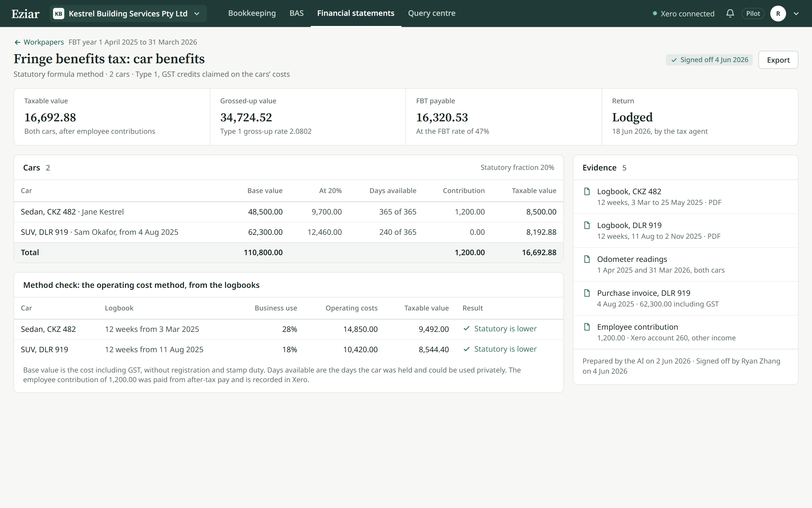Click the Days available column header
Image resolution: width=812 pixels, height=508 pixels.
[x=392, y=190]
